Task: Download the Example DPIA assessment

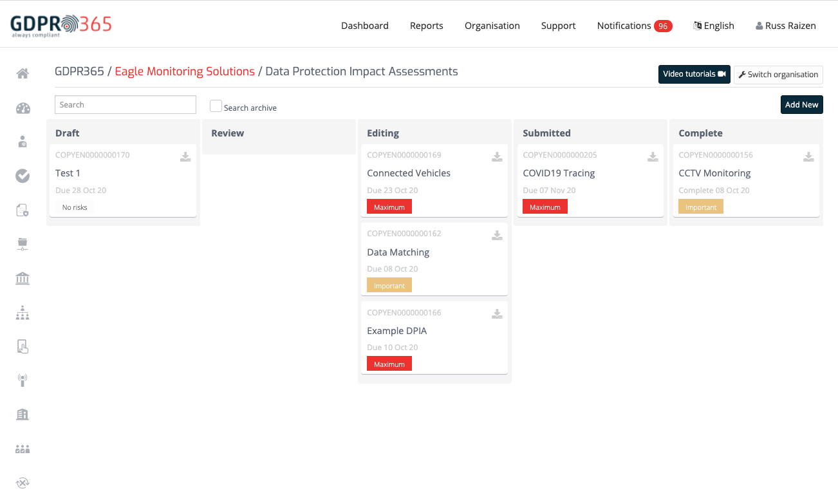Action: 497,314
